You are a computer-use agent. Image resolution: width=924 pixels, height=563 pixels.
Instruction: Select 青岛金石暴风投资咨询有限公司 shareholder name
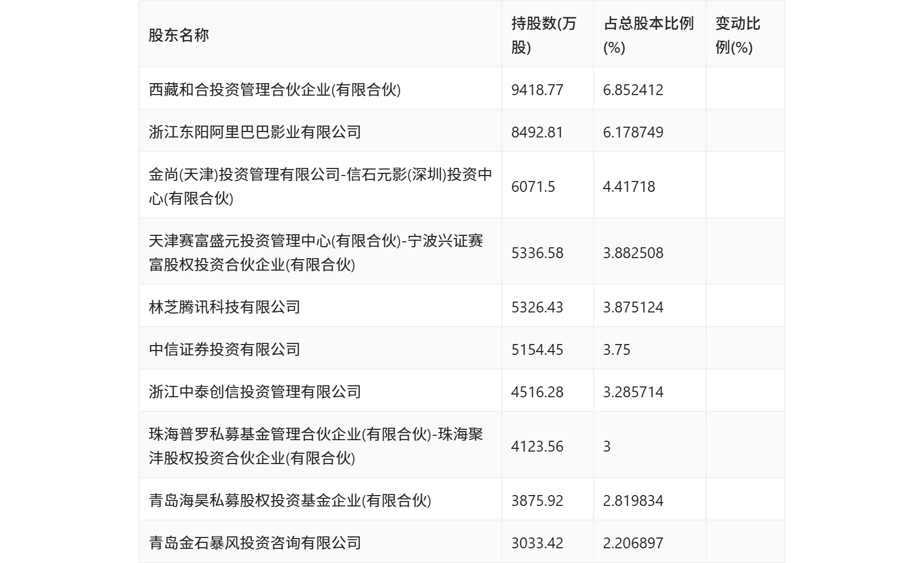click(255, 543)
